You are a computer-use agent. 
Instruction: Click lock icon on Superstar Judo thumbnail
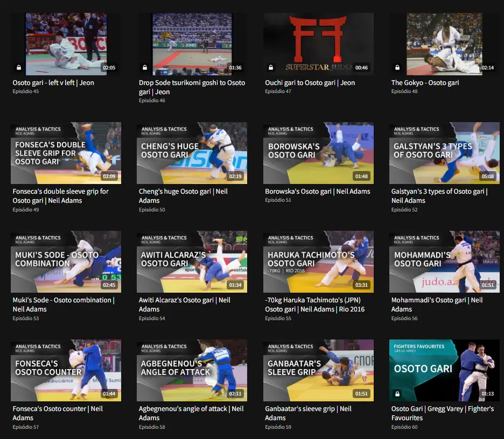271,67
